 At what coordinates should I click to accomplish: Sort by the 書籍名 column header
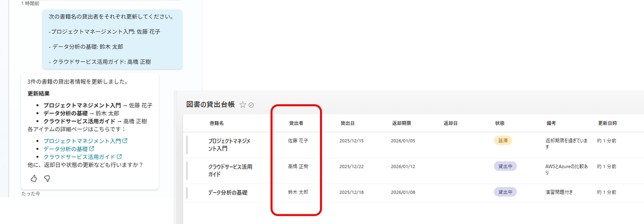click(x=217, y=123)
